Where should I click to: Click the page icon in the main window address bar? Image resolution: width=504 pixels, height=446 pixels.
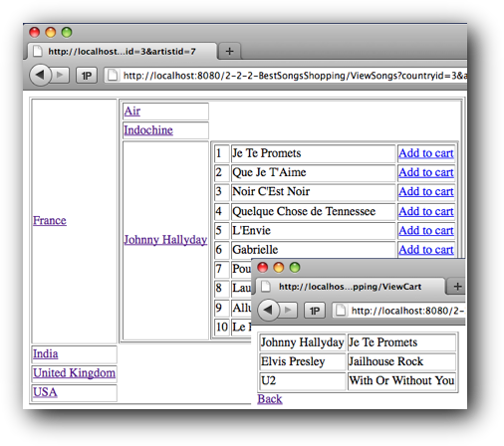click(x=113, y=76)
